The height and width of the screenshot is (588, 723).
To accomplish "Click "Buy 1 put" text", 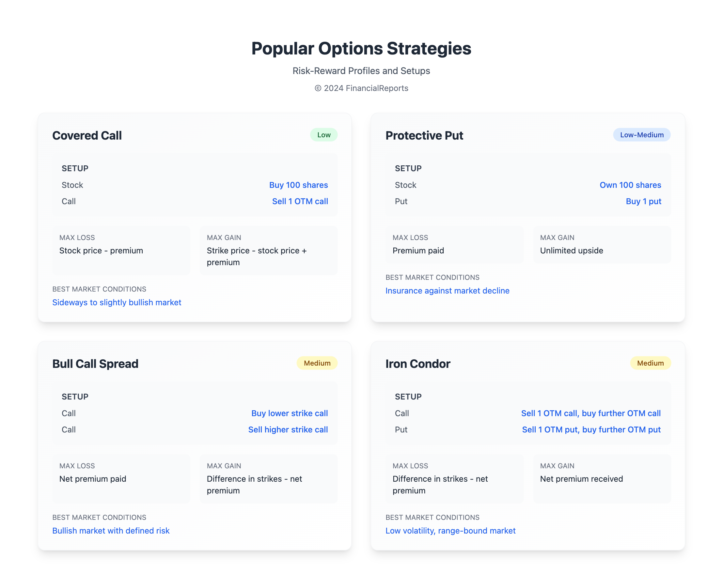I will click(643, 201).
